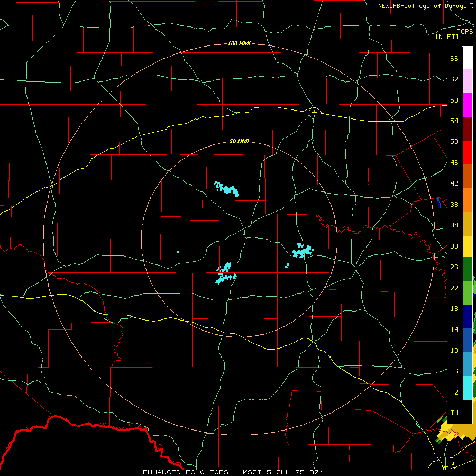476x476 pixels.
Task: Click the "07:11" time in the caption
Action: pos(321,472)
